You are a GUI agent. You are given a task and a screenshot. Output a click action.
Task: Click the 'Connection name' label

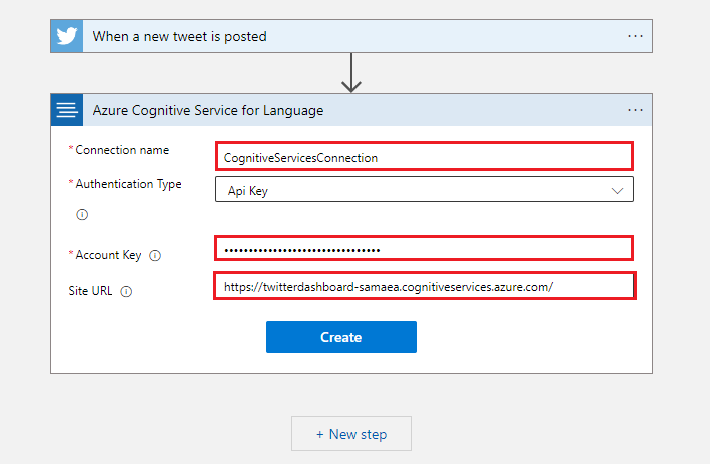tap(122, 150)
